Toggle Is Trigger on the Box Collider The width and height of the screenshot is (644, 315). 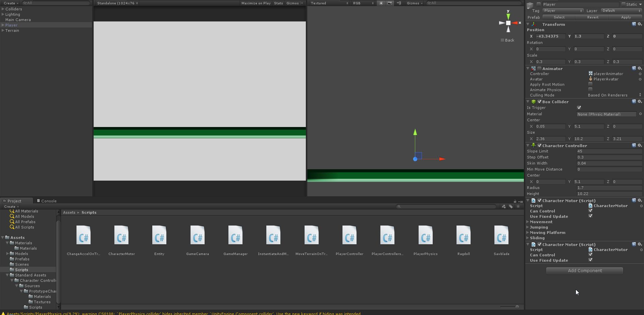point(579,108)
